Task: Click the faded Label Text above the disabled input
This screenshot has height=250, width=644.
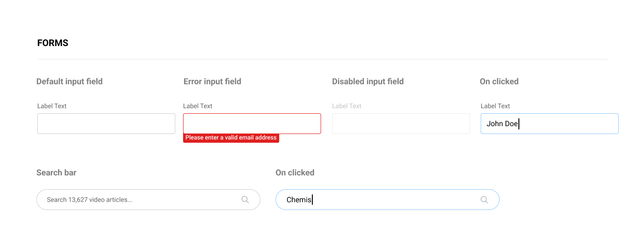Action: pos(347,106)
